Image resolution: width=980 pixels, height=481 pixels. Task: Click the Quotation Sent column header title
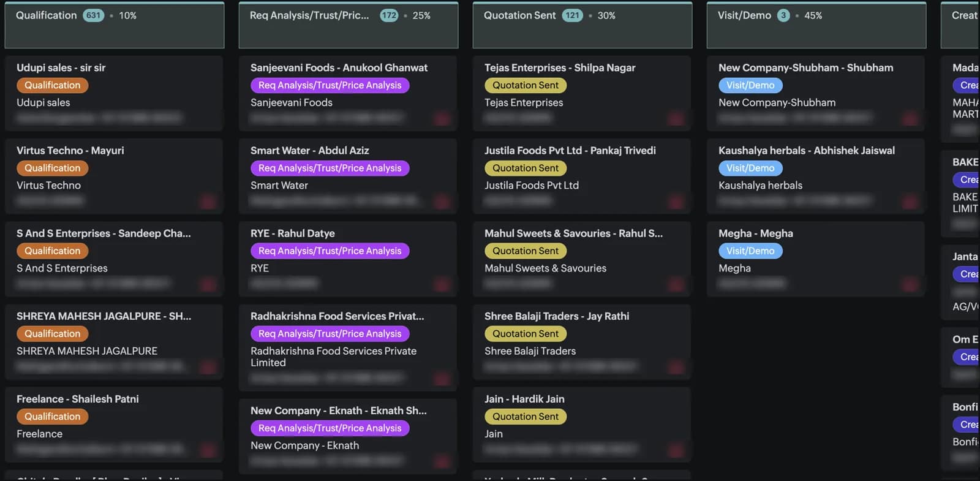click(520, 15)
